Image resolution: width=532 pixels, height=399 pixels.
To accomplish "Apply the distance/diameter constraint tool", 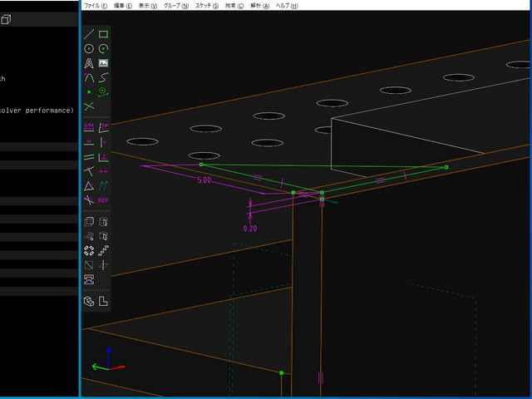I will click(89, 128).
